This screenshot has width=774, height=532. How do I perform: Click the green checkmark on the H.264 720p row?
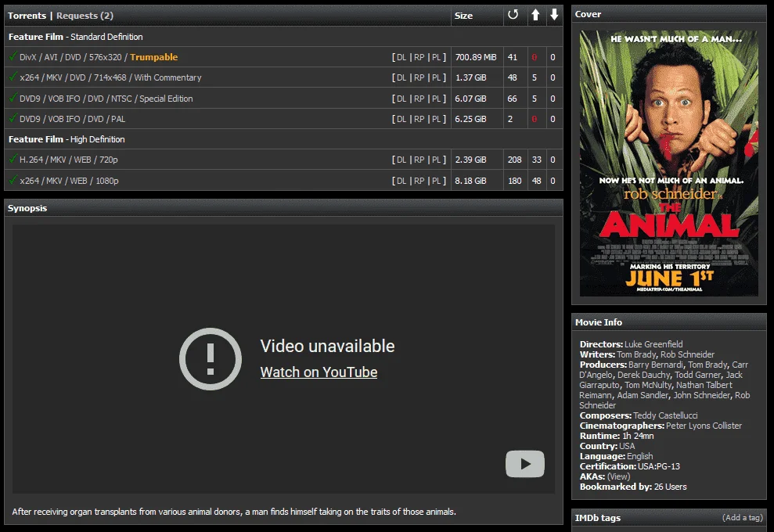[13, 158]
